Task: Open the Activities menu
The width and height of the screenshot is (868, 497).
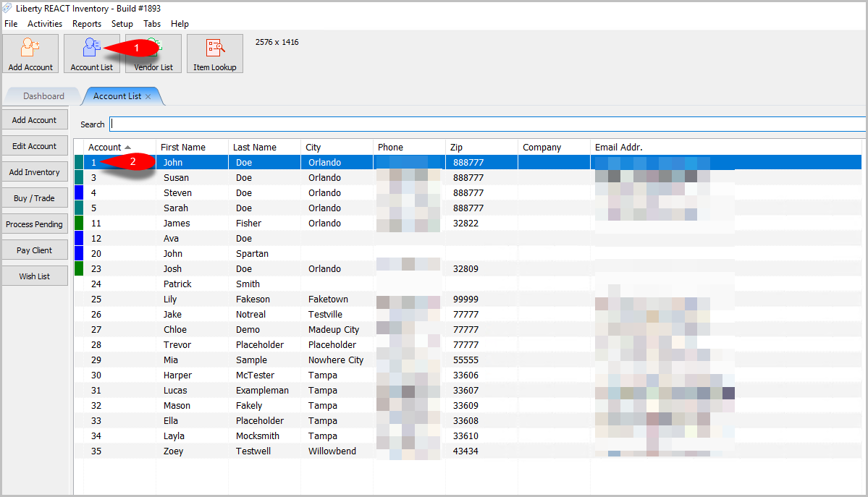Action: click(45, 24)
